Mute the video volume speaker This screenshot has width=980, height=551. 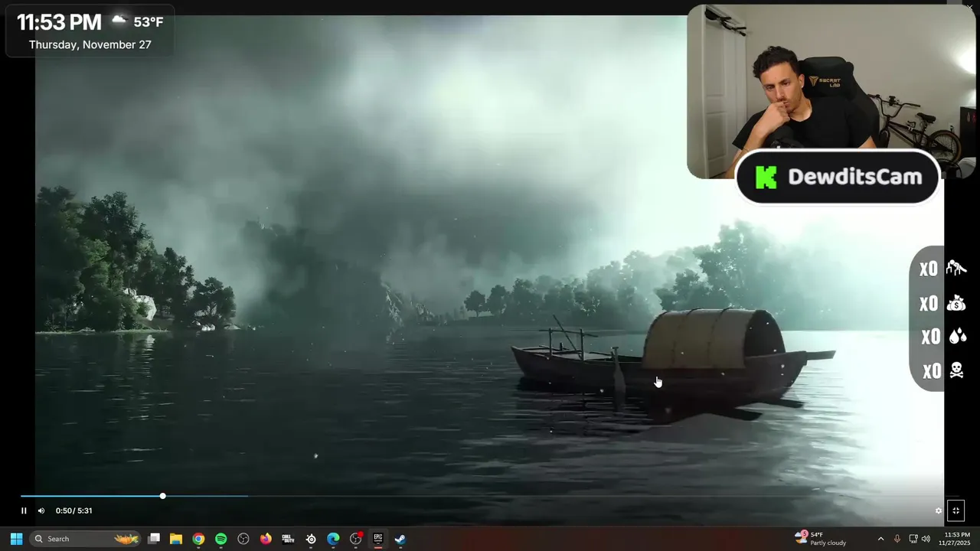click(x=41, y=510)
